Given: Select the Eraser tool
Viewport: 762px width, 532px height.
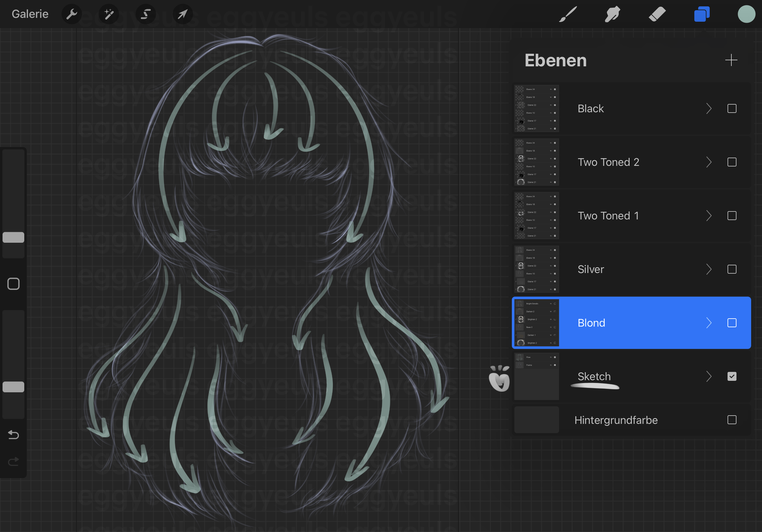Looking at the screenshot, I should coord(657,14).
